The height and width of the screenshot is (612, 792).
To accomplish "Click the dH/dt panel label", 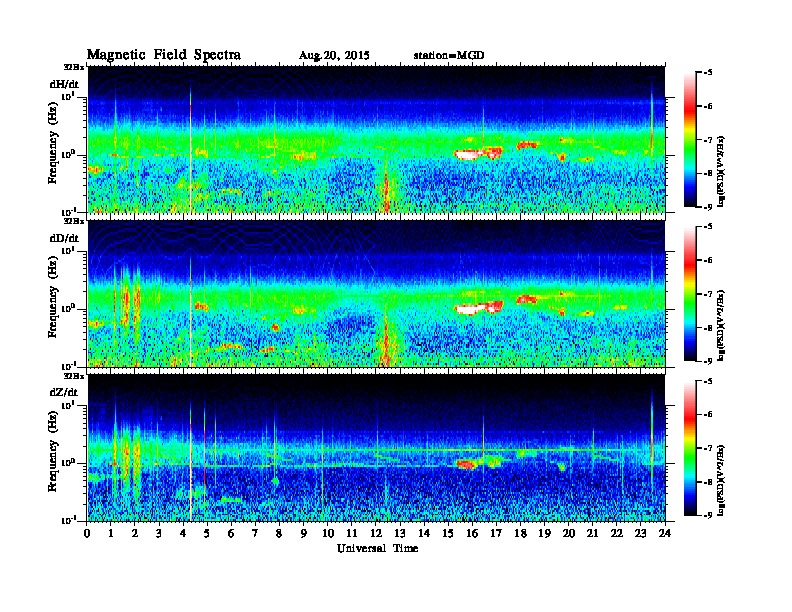I will 64,84.
